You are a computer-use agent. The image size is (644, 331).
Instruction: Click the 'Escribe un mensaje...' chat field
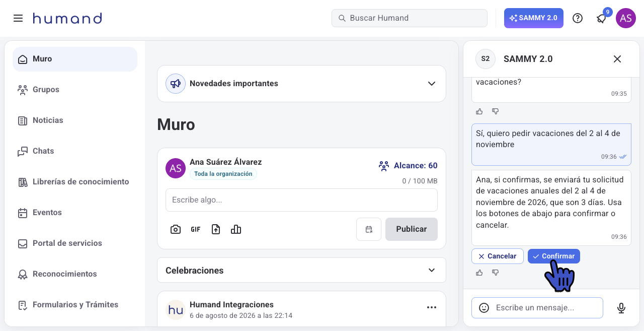[x=537, y=308]
